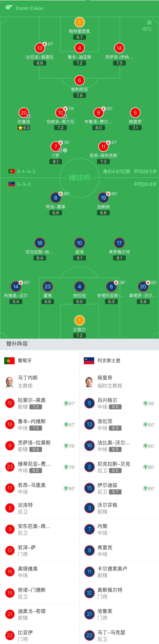The width and height of the screenshot is (159, 644).
Task: Click C罗's number 7 jersey circle
Action: pyautogui.click(x=55, y=147)
